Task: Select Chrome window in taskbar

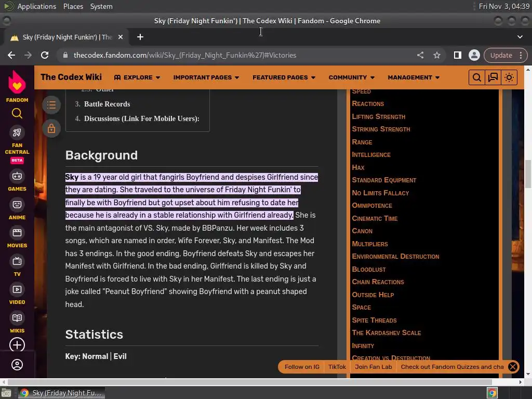Action: click(61, 393)
